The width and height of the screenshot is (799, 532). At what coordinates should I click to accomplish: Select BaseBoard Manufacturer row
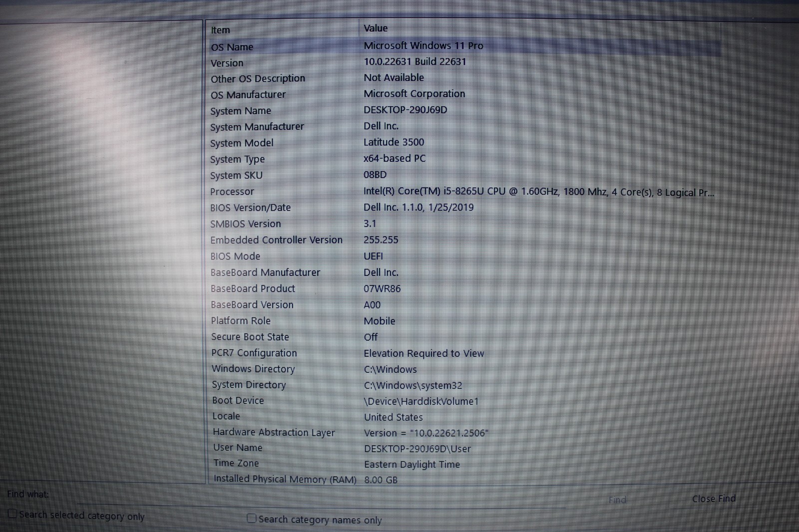pyautogui.click(x=265, y=272)
